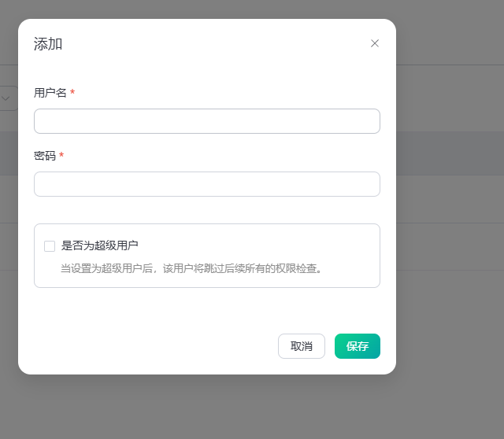This screenshot has height=439, width=504.
Task: Click the 是否为超级用户 label text
Action: [x=100, y=245]
